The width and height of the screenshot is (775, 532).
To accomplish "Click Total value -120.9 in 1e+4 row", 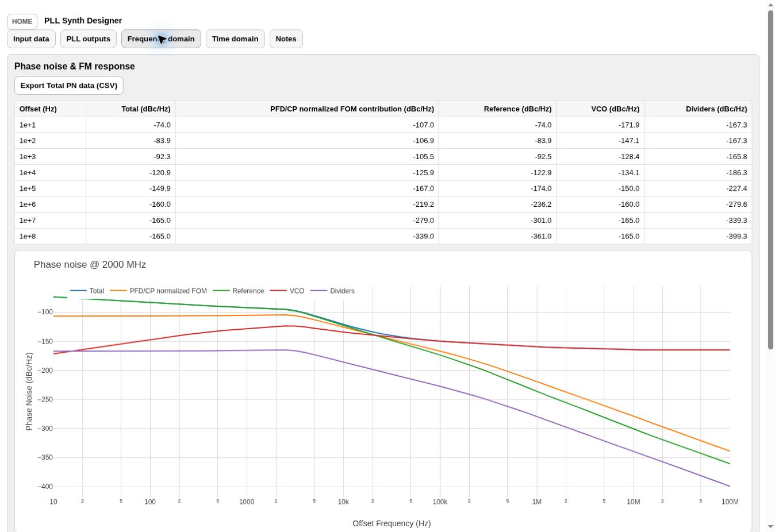I will tap(131, 172).
